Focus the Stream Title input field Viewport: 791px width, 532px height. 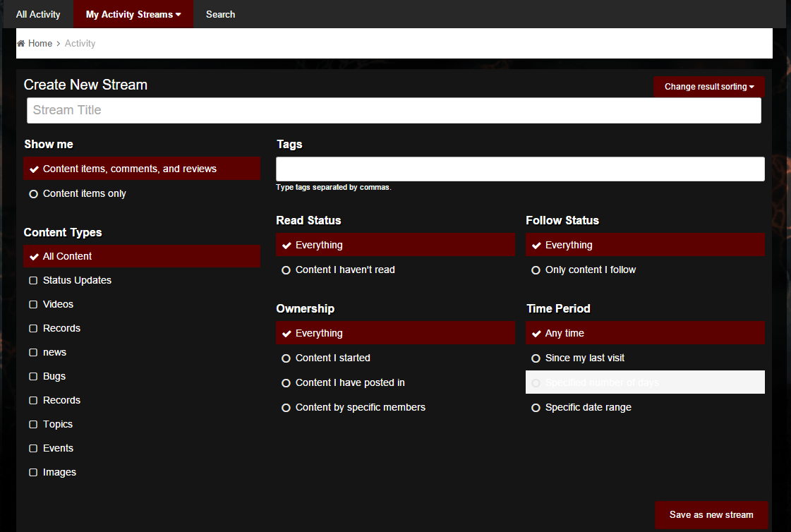pos(394,111)
